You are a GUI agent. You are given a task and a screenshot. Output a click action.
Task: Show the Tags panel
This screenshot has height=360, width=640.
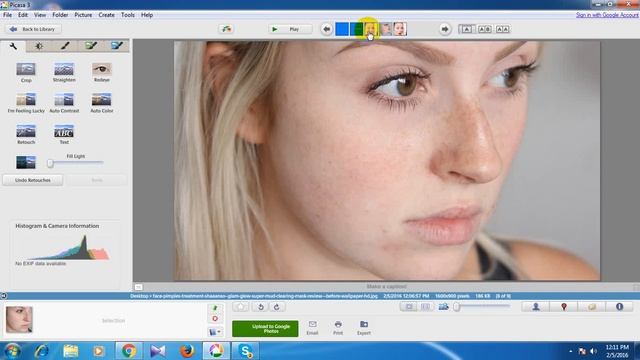591,307
